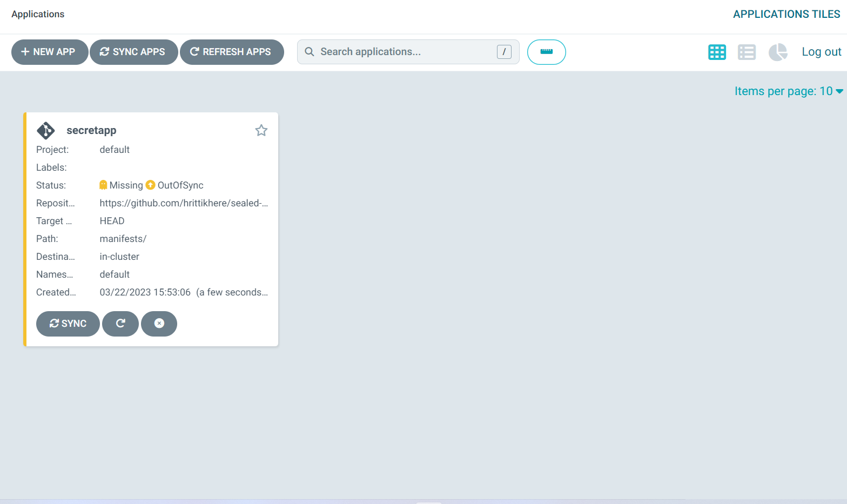The height and width of the screenshot is (504, 847).
Task: Click the 'manifests/' path value
Action: point(123,239)
